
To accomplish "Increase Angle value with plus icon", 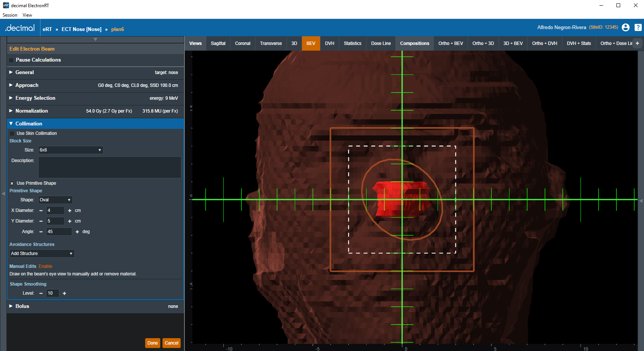I will click(77, 232).
